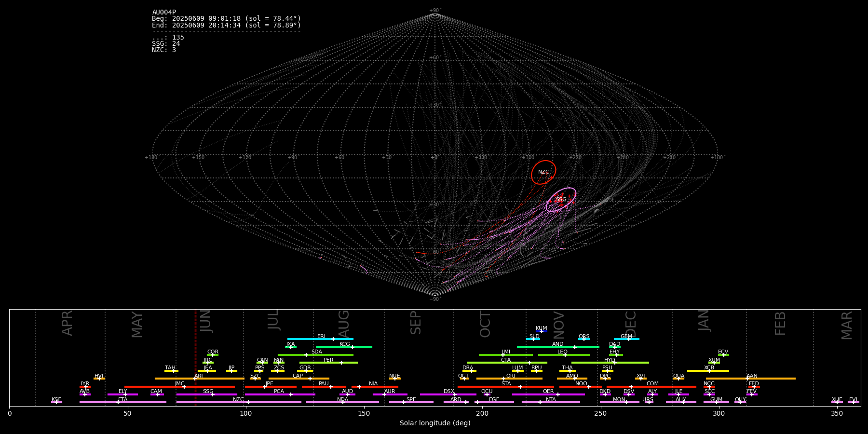Select the orange ORI shower bar

coord(509,379)
